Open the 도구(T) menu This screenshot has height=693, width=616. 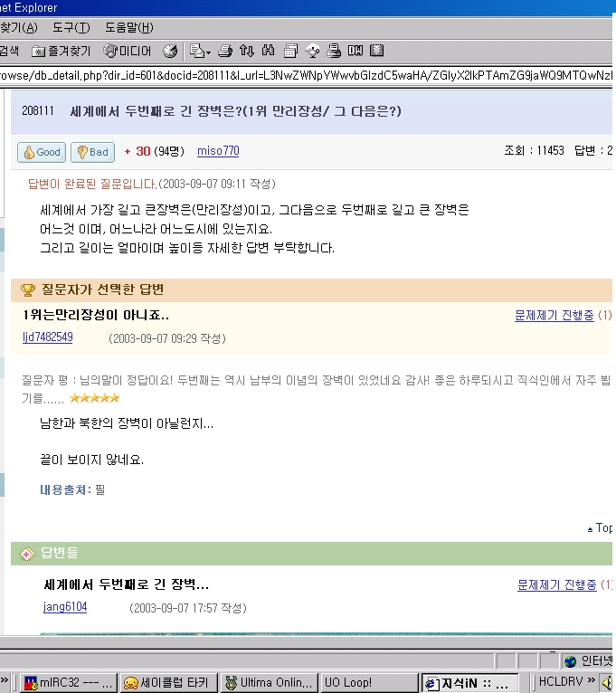click(71, 27)
